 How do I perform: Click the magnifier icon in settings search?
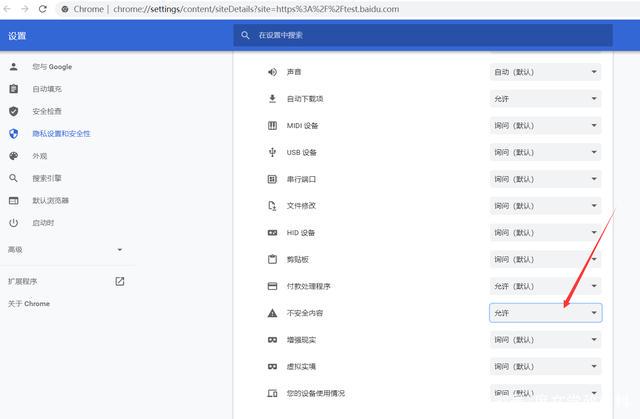tap(245, 35)
